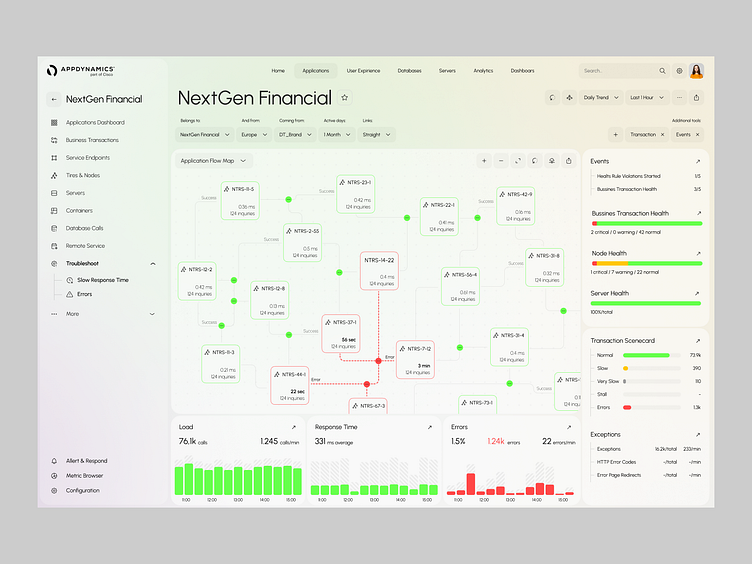Select the NTRS-14-22 error node
This screenshot has height=564, width=752.
379,271
